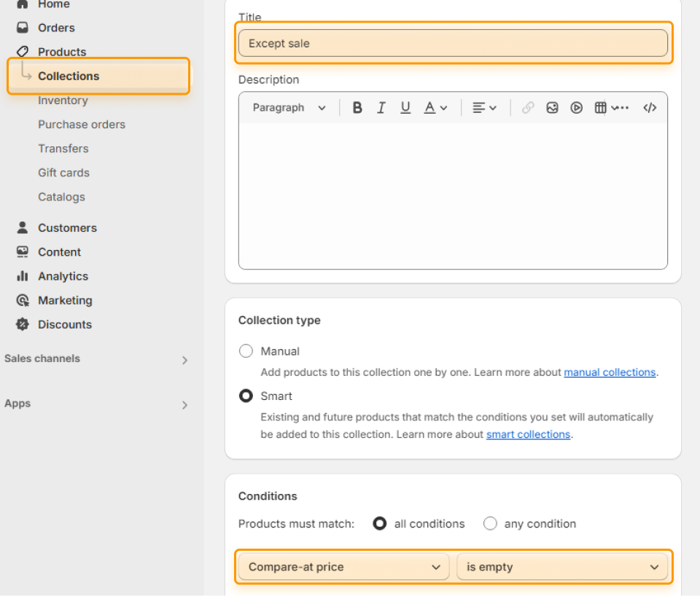Click the Marketing target icon
The image size is (700, 596).
pos(23,300)
